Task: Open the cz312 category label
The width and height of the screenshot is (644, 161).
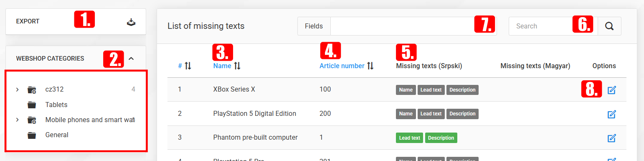Action: click(54, 89)
